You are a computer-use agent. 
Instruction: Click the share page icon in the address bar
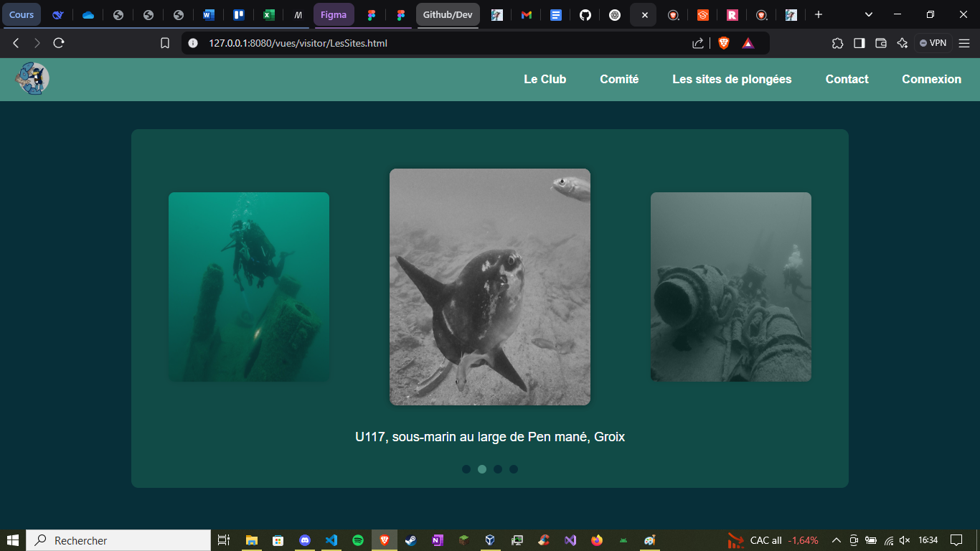[x=697, y=42]
